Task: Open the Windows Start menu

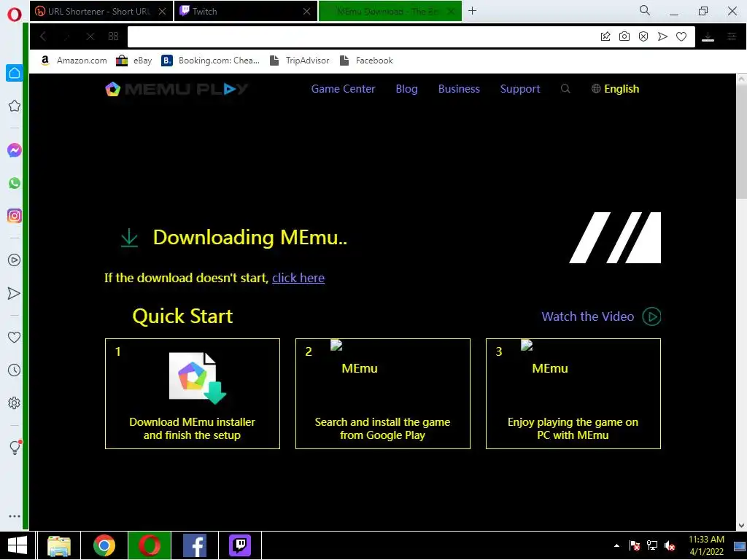Action: [x=18, y=545]
